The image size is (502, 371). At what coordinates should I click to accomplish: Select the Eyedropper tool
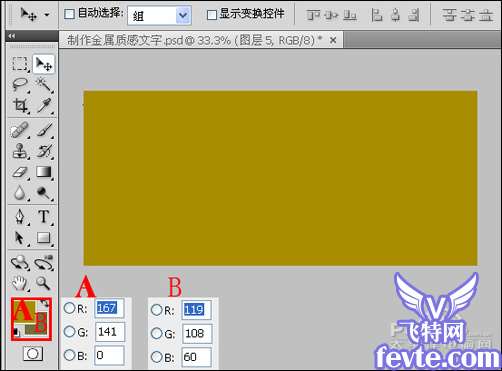click(x=44, y=106)
